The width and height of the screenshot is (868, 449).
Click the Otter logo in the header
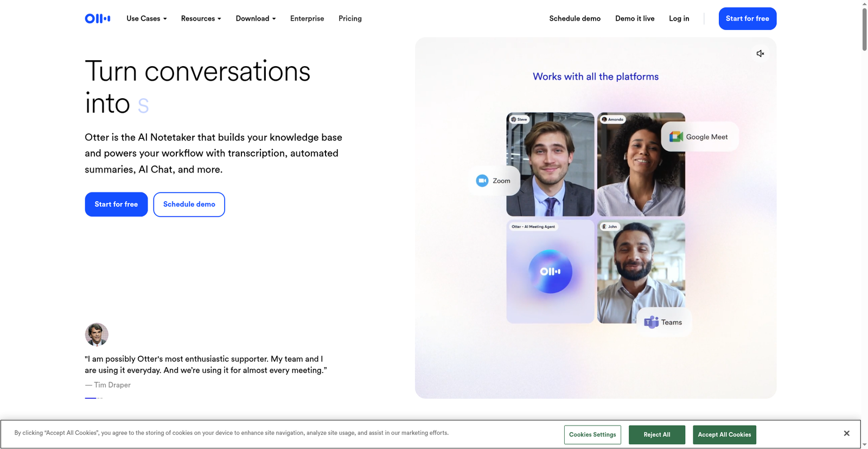(x=98, y=18)
